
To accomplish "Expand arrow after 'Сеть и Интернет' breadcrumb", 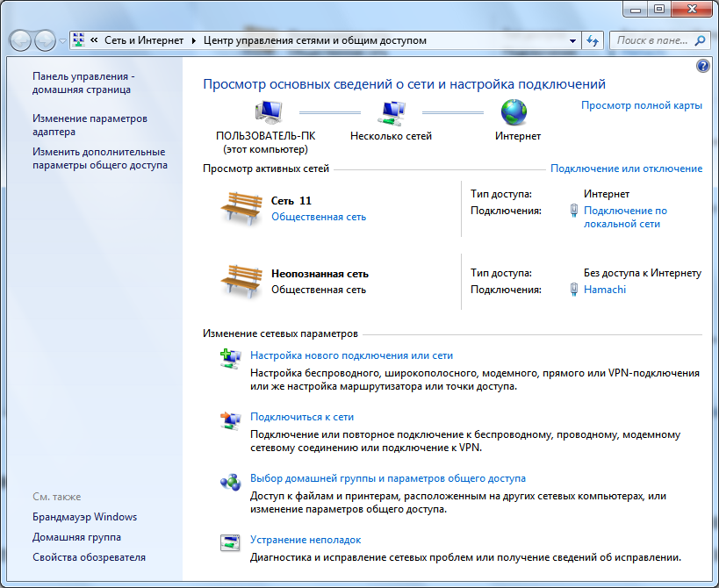I will [193, 40].
